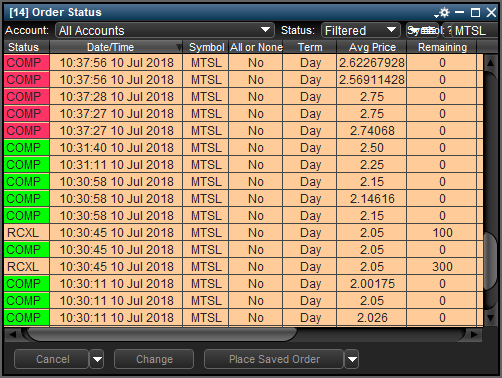Click the green COMP status at 10:31:40

tap(26, 147)
